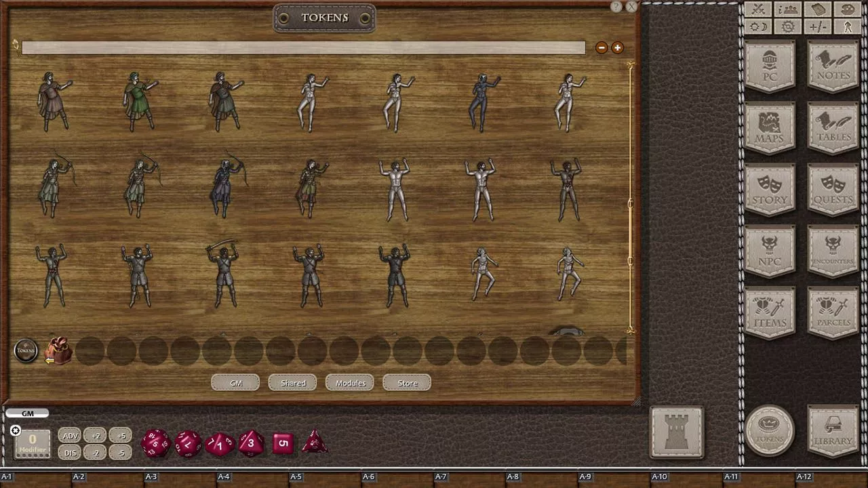Click the castle tower icon
The height and width of the screenshot is (488, 868).
coord(677,432)
